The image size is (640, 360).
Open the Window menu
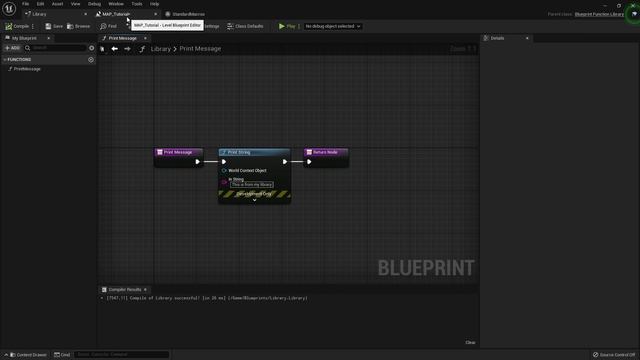click(x=116, y=4)
